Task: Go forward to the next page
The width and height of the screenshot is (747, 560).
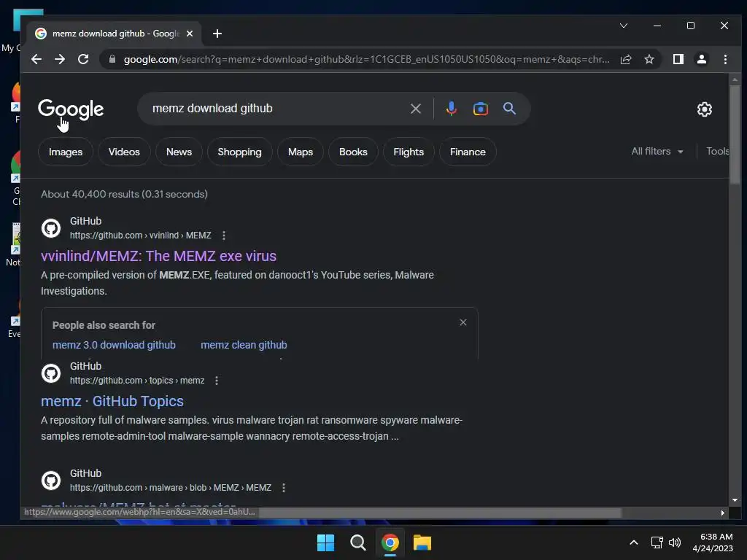Action: [x=60, y=59]
